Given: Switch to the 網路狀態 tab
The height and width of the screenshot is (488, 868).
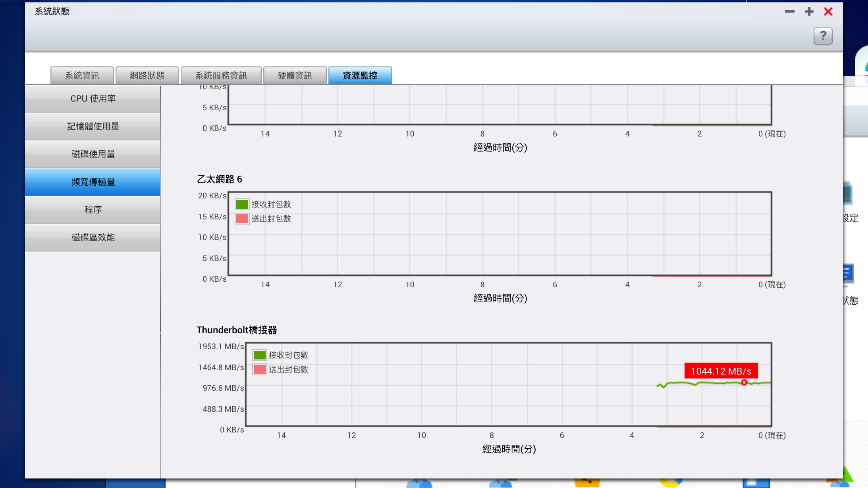Looking at the screenshot, I should (x=147, y=75).
